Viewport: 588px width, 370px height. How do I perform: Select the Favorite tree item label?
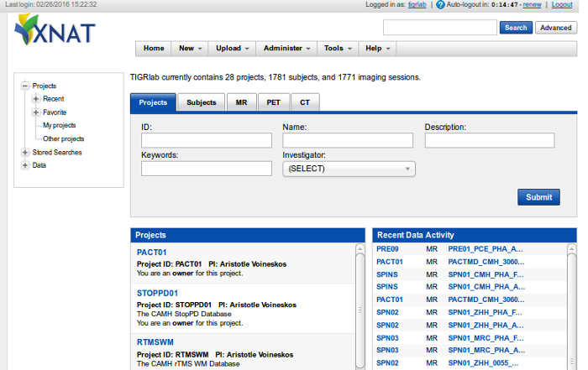pyautogui.click(x=55, y=112)
